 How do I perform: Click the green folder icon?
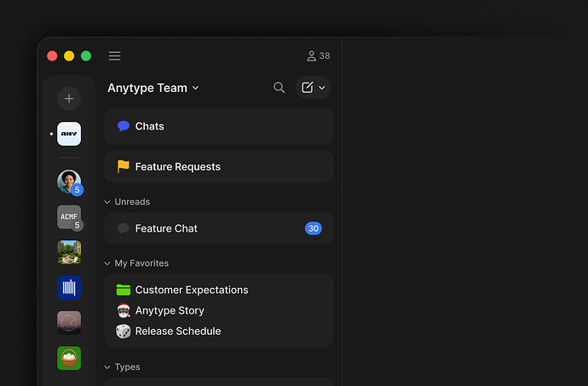[123, 290]
